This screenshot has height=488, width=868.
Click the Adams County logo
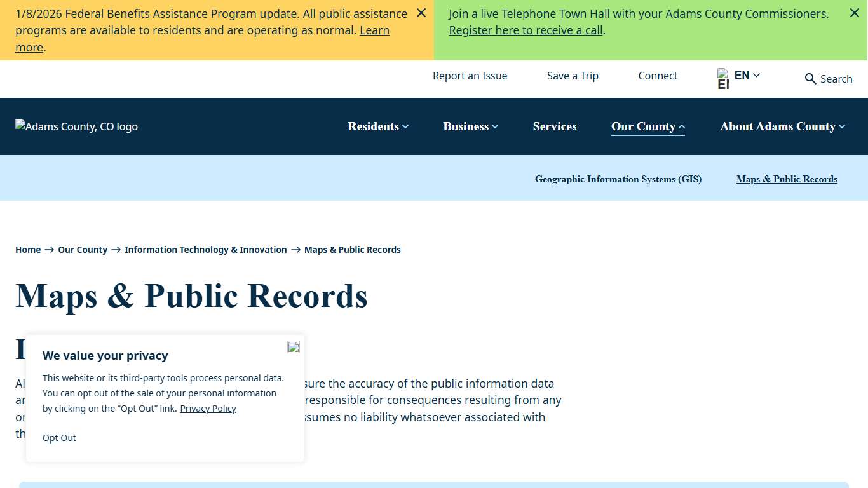click(x=76, y=126)
